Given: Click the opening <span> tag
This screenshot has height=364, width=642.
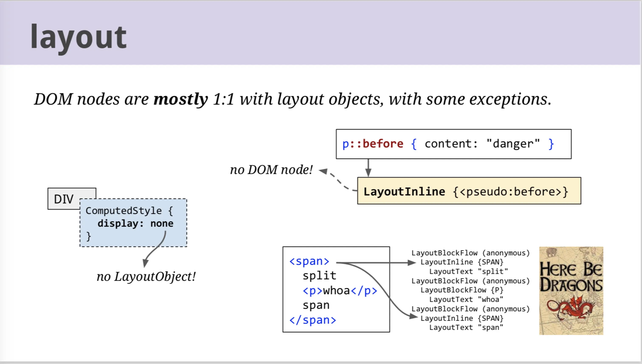Looking at the screenshot, I should coord(309,261).
